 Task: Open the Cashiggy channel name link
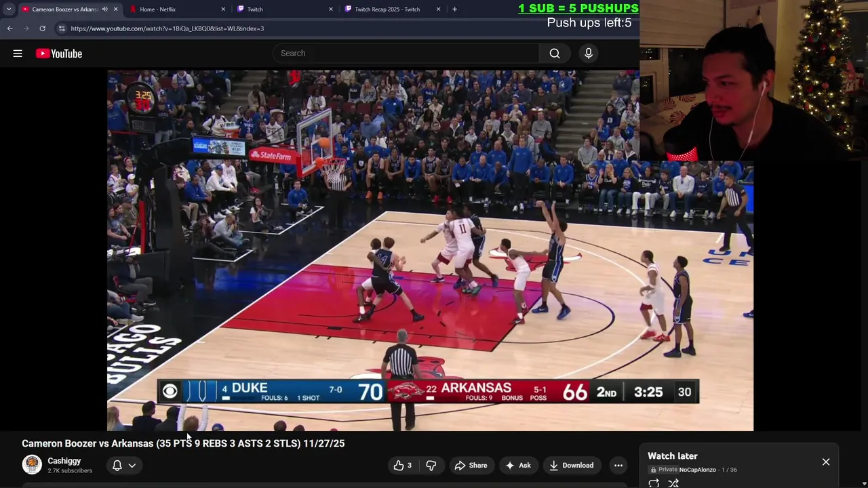pos(64,461)
